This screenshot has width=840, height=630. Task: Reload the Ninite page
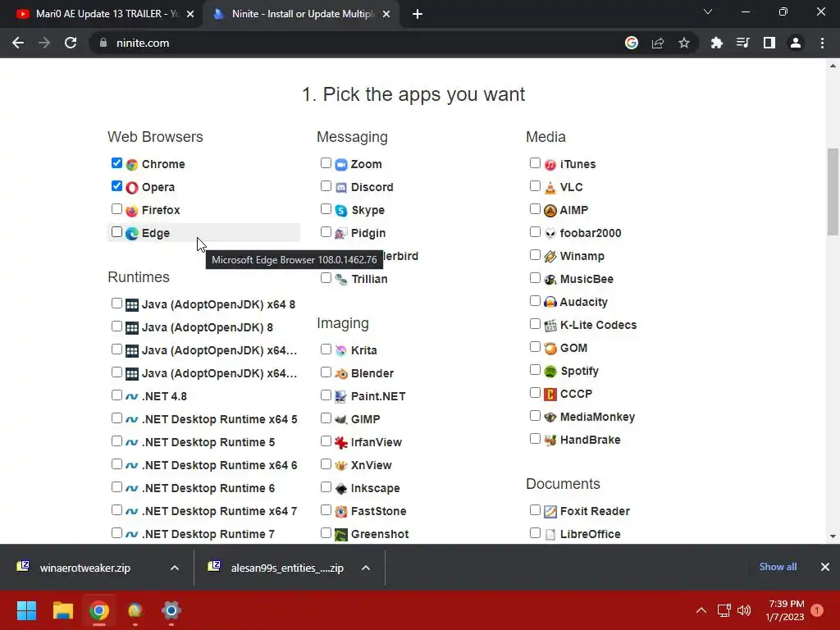[71, 43]
